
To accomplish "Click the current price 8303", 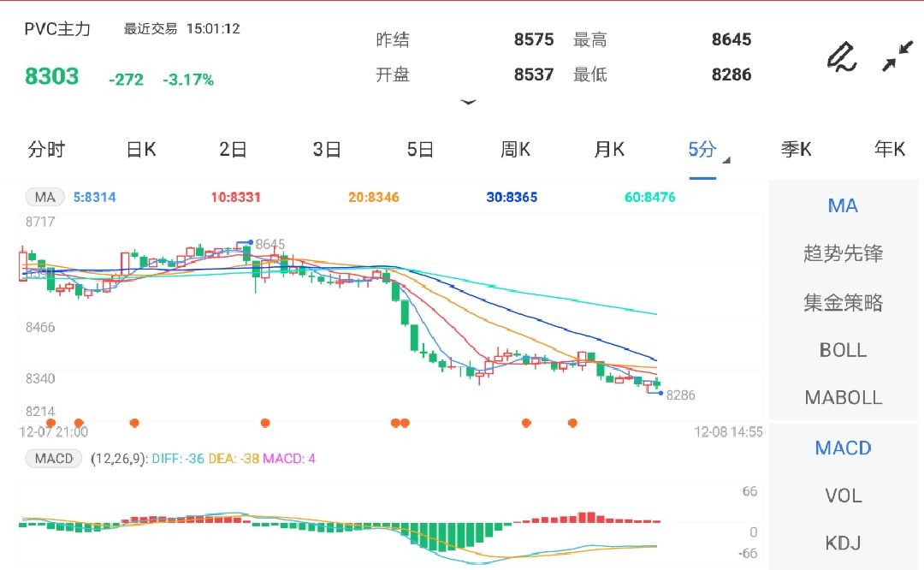I will [52, 77].
